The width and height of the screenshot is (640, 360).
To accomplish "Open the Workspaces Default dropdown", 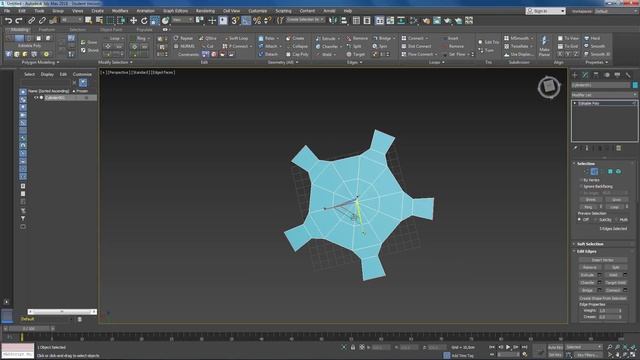I will [x=615, y=11].
